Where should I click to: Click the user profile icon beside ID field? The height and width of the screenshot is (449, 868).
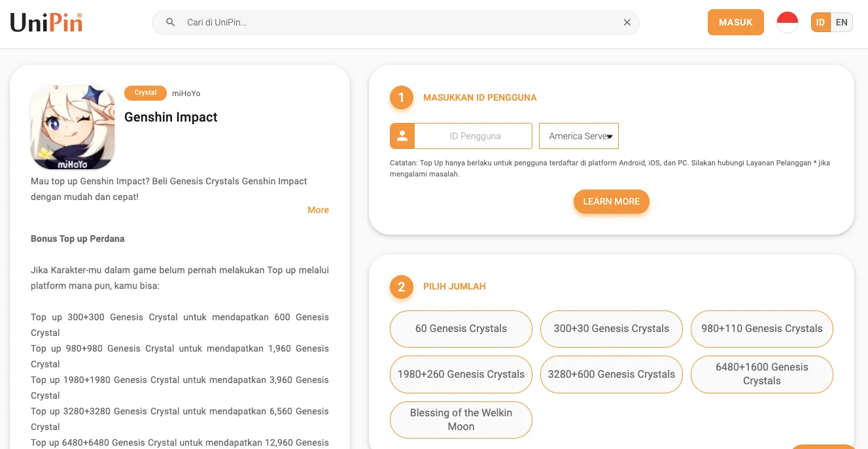point(402,136)
